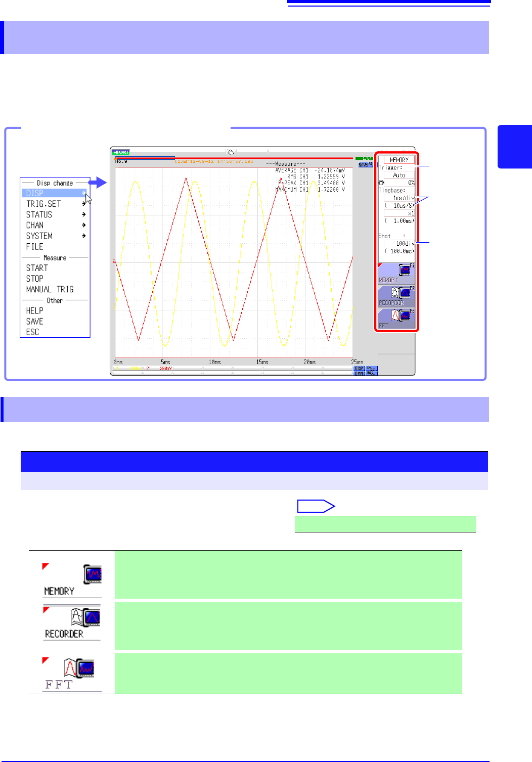Expand the SYSTEM submenu arrow
Image resolution: width=532 pixels, height=762 pixels.
coord(84,236)
